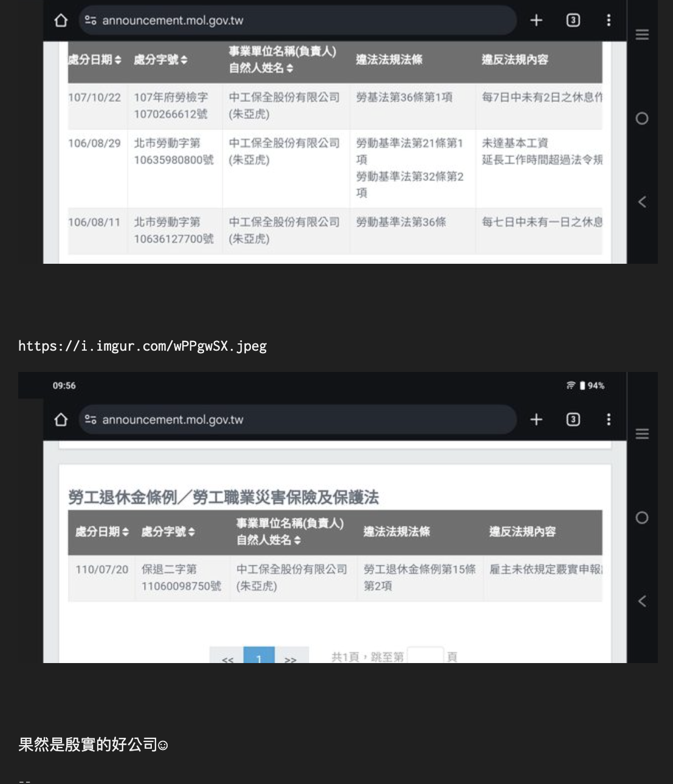The width and height of the screenshot is (673, 784).
Task: Tap the Android recents icon in the 09:56 screenshot
Action: 642,434
